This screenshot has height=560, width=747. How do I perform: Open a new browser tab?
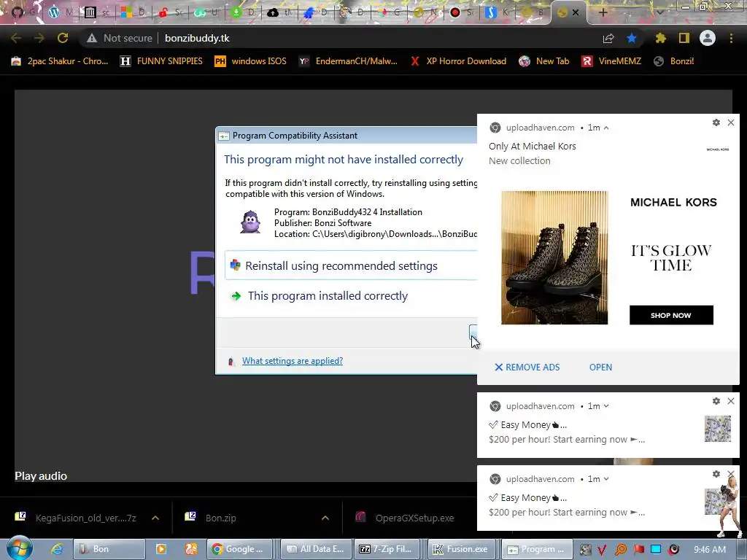(x=603, y=12)
